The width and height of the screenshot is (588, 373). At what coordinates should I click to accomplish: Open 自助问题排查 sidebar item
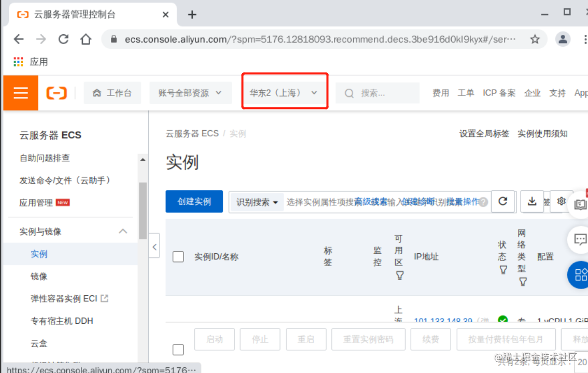point(45,158)
